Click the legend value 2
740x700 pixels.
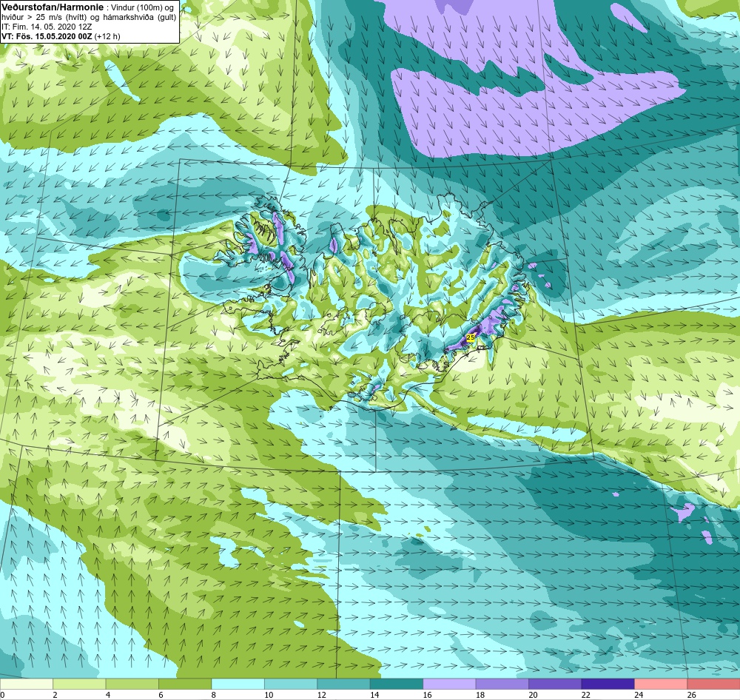[55, 695]
